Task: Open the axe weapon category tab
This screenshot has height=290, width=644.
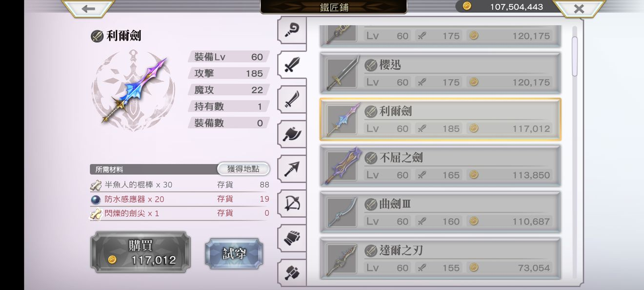Action: (292, 134)
